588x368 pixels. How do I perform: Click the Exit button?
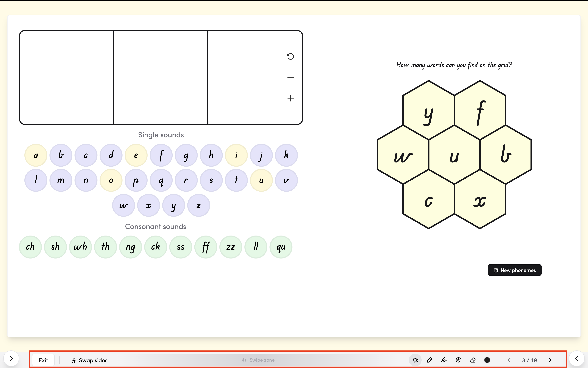pyautogui.click(x=43, y=360)
